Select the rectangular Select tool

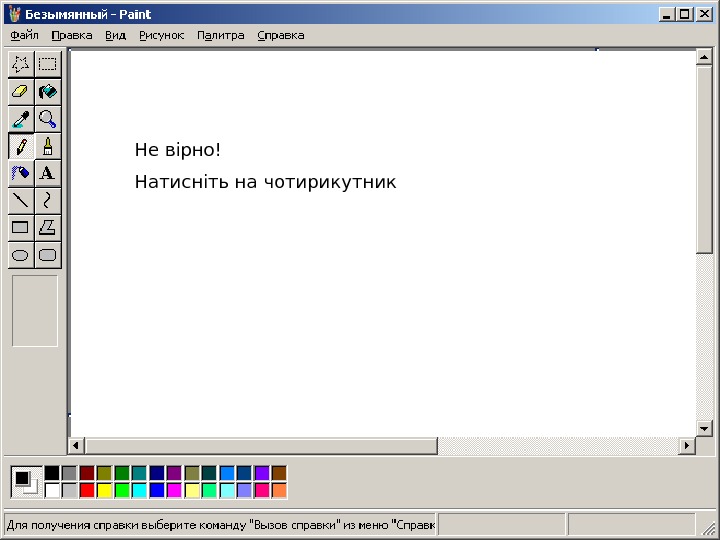(48, 65)
